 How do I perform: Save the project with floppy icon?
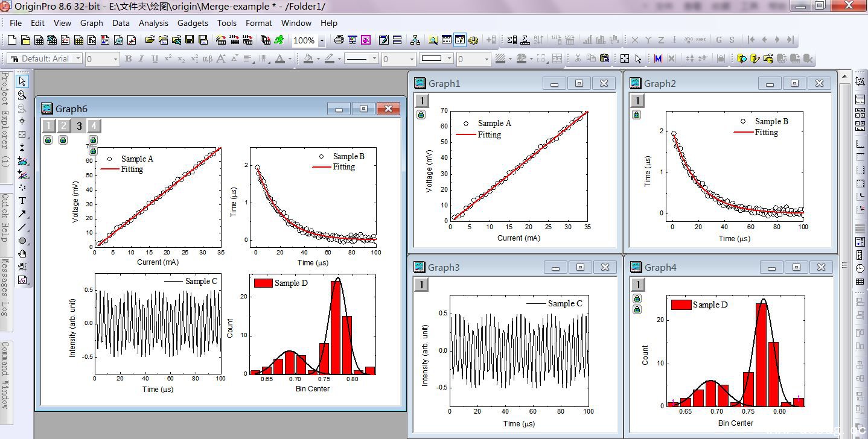pyautogui.click(x=190, y=40)
